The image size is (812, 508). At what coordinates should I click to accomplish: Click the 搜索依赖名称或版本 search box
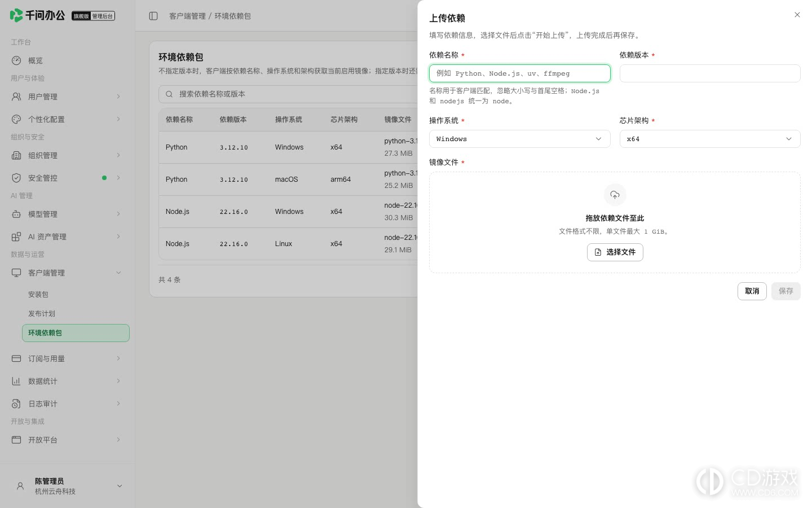(289, 94)
